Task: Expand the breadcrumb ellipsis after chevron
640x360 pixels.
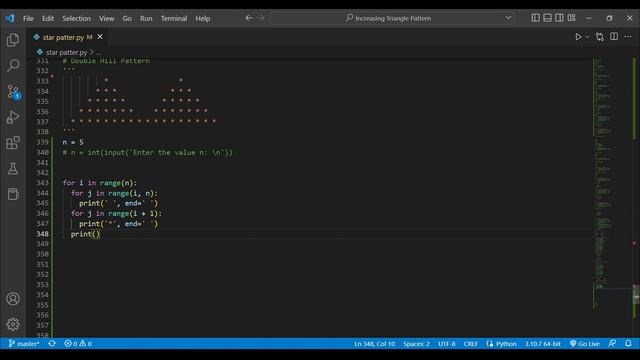Action: [98, 53]
